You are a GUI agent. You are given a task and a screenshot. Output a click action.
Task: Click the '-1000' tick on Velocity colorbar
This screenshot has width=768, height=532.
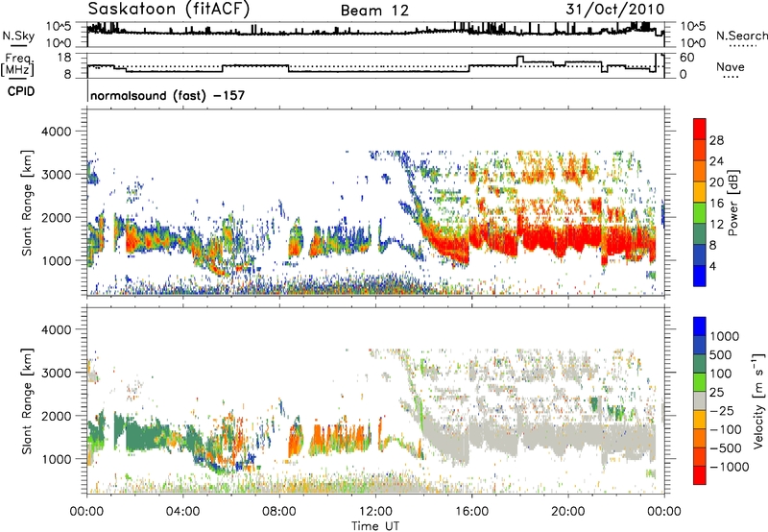pyautogui.click(x=729, y=467)
